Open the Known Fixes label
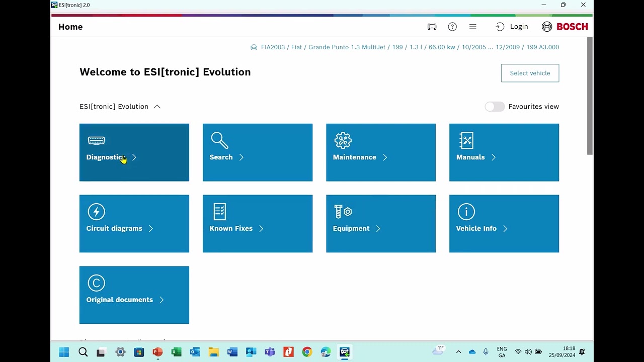The width and height of the screenshot is (644, 362). (x=231, y=229)
